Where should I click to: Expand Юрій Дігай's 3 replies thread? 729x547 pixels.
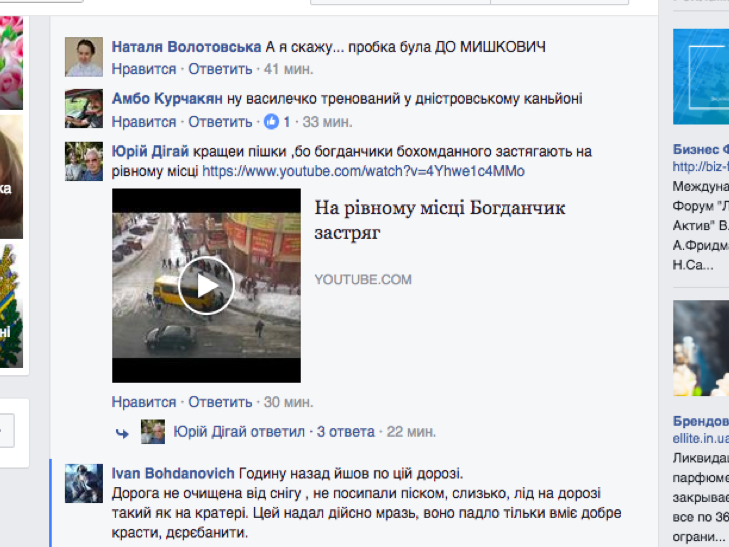point(345,432)
